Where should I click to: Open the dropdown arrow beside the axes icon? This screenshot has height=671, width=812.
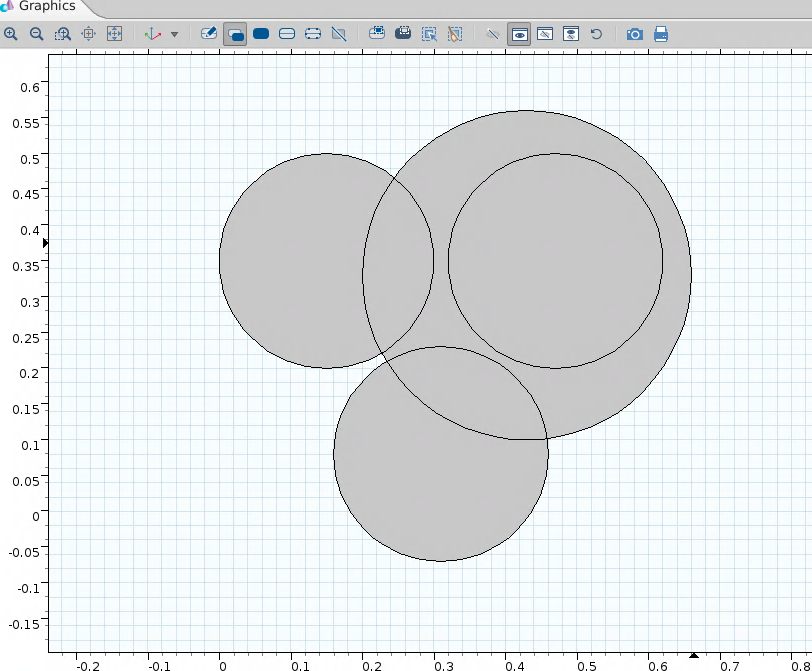coord(174,34)
